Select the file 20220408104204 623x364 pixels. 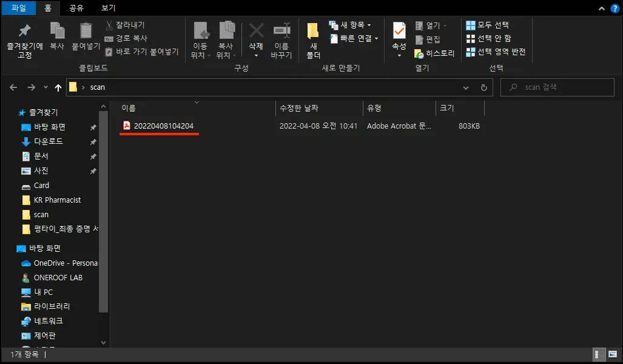(x=163, y=126)
